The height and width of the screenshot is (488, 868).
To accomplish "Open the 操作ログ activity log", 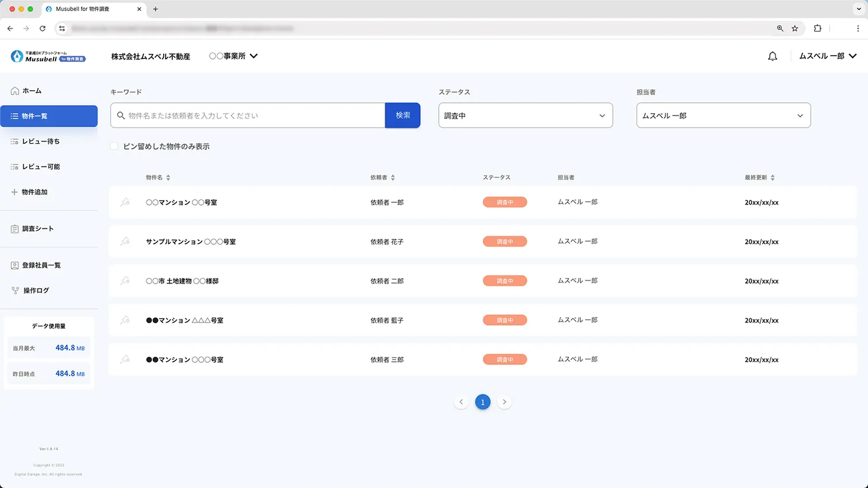I will coord(37,290).
